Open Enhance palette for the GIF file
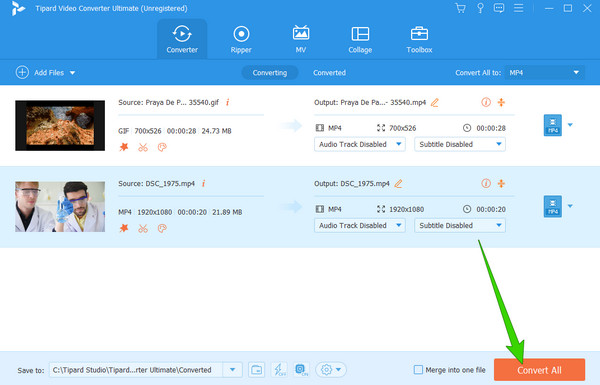 162,147
